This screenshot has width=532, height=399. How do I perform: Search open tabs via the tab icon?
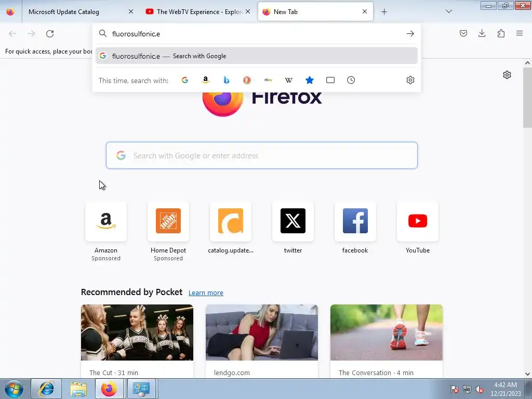[330, 80]
